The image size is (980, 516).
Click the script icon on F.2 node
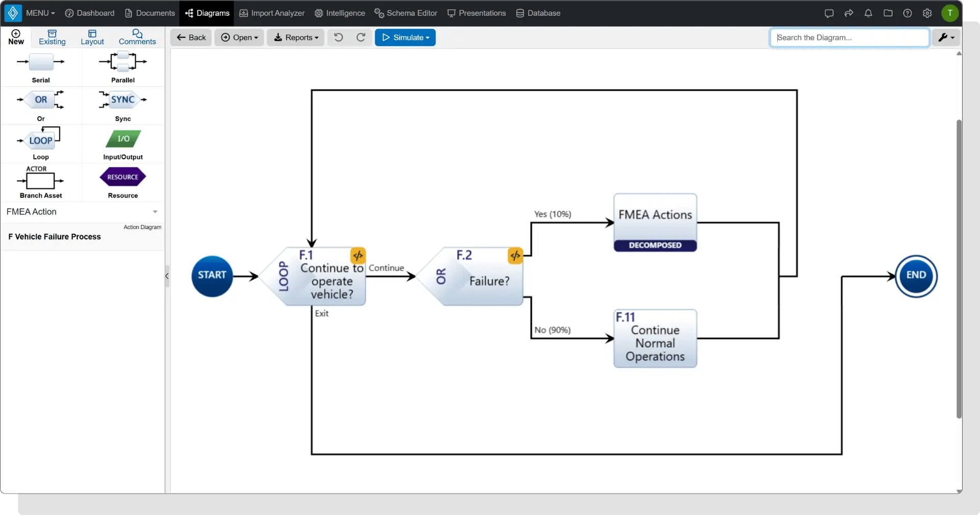pos(516,255)
